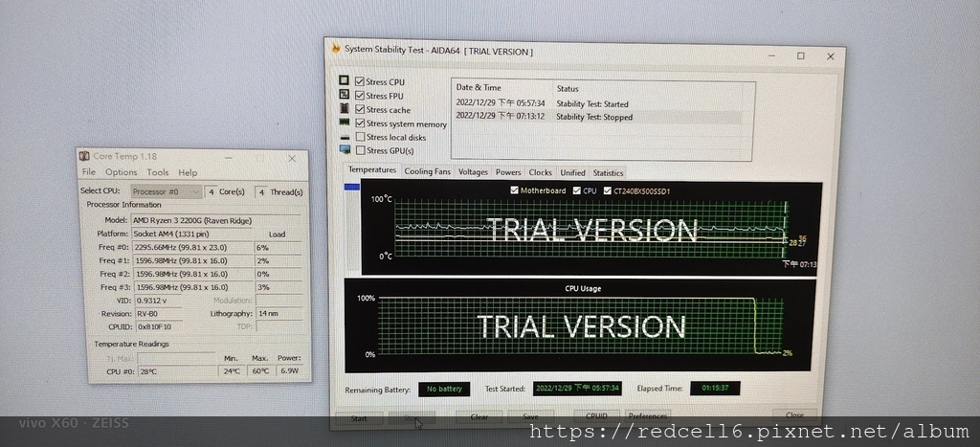The image size is (980, 447).
Task: Open the Tools menu in Core Temp
Action: 158,172
